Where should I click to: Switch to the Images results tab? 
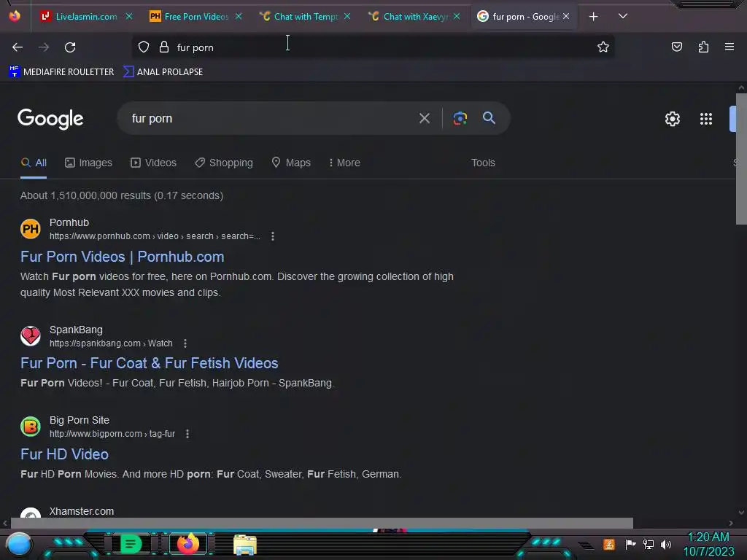click(88, 163)
